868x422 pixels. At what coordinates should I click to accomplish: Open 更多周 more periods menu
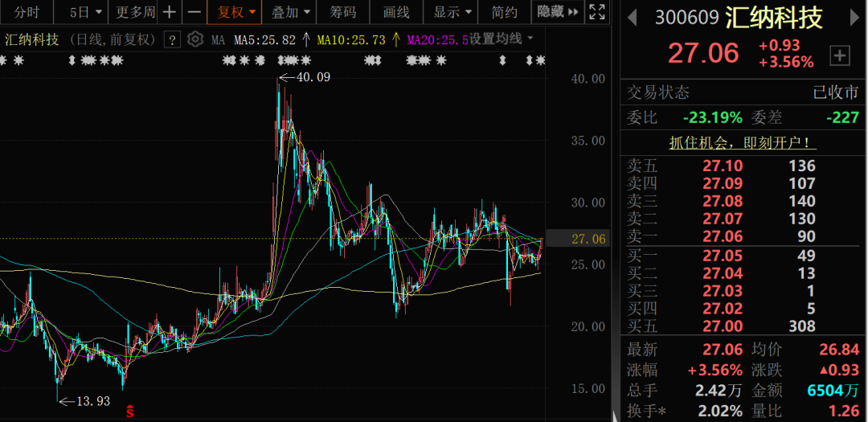click(x=134, y=12)
